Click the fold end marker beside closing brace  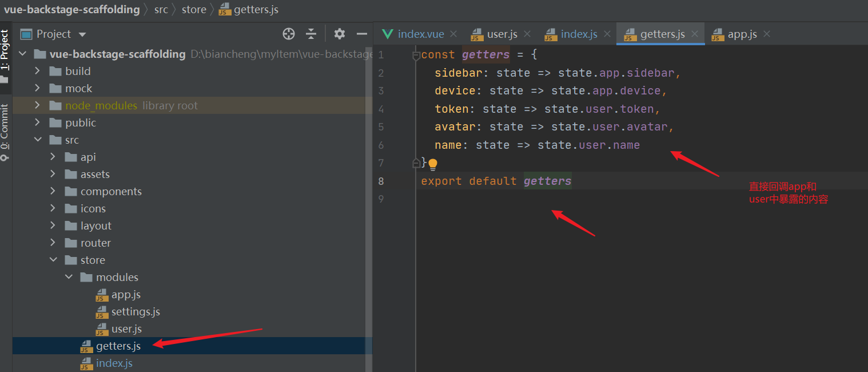click(416, 163)
